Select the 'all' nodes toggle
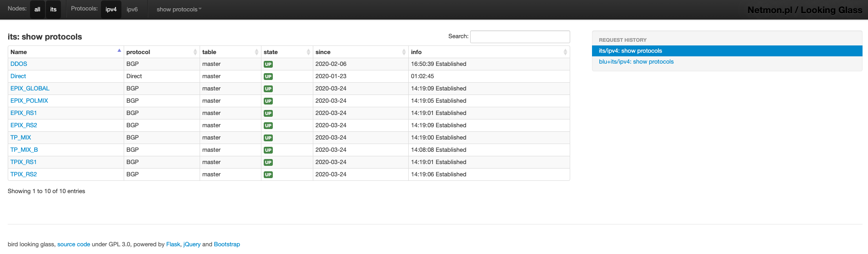 coord(37,10)
